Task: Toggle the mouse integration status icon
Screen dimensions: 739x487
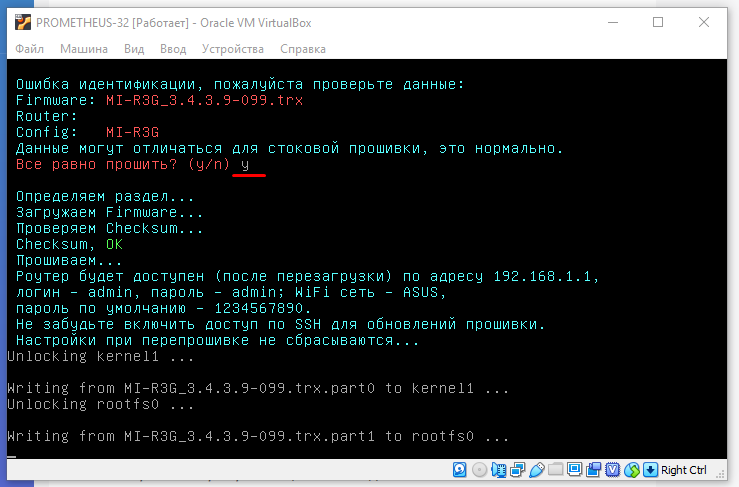Action: 632,470
